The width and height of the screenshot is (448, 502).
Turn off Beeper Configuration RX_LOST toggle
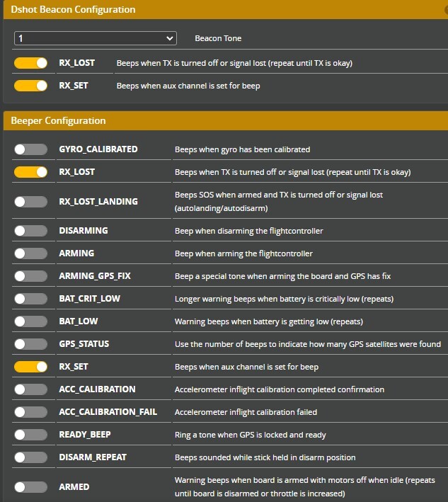click(x=30, y=172)
